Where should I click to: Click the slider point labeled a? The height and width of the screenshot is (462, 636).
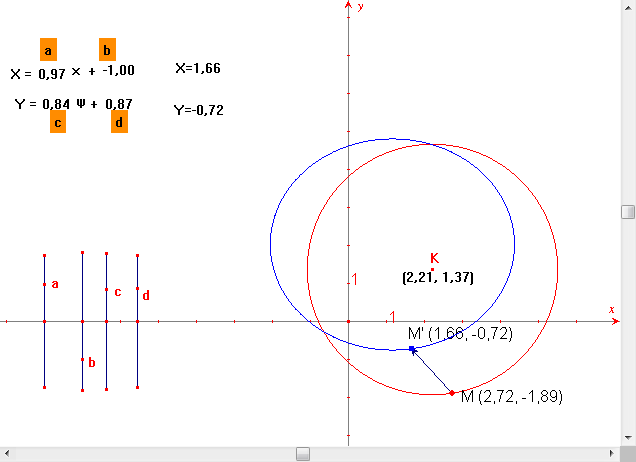[x=45, y=285]
